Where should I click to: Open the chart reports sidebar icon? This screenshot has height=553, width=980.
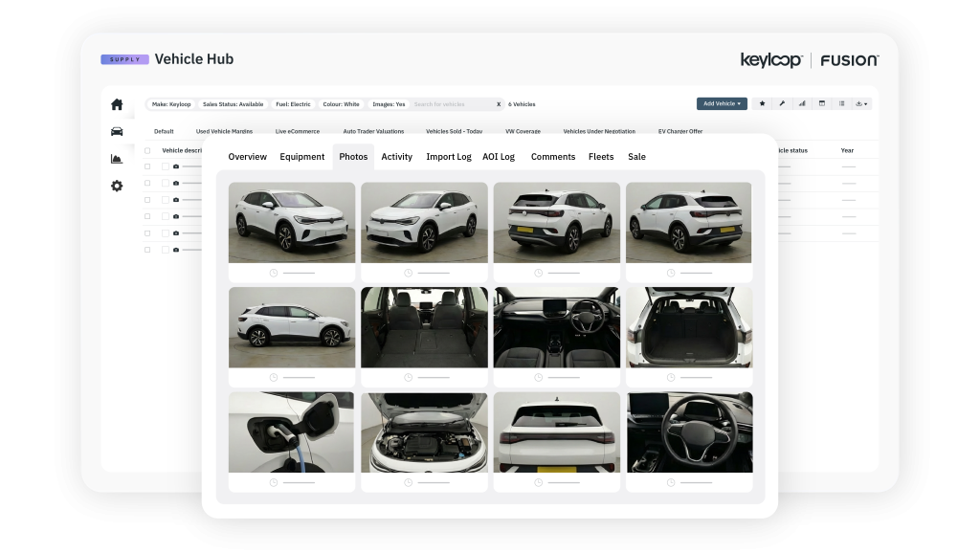tap(117, 159)
